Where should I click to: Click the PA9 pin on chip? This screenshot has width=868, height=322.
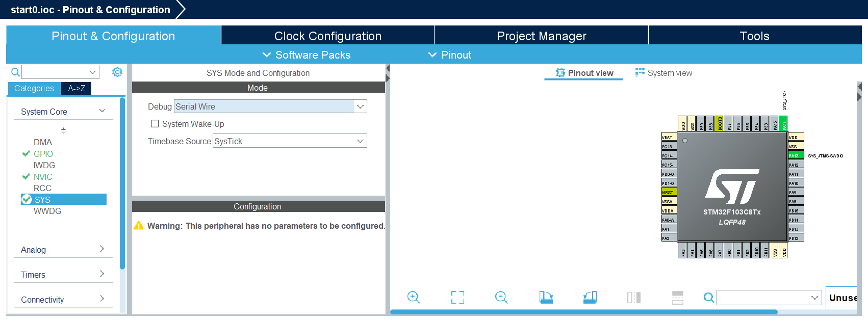(796, 192)
